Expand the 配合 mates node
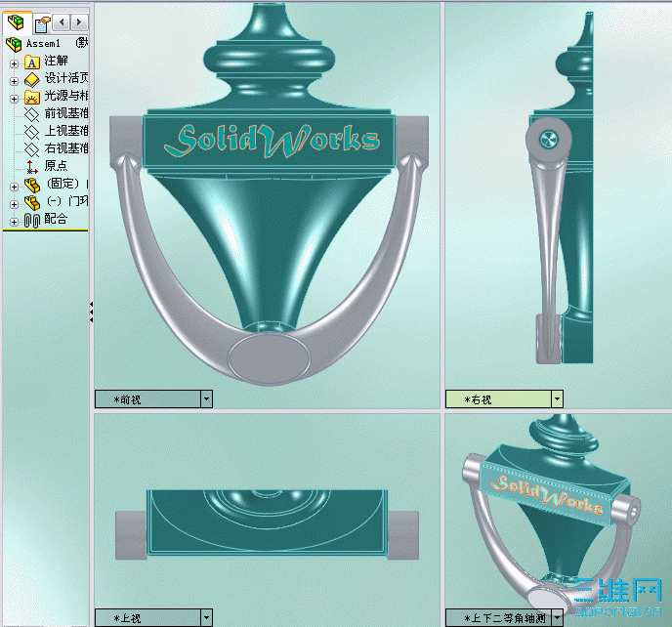The image size is (672, 627). [14, 222]
